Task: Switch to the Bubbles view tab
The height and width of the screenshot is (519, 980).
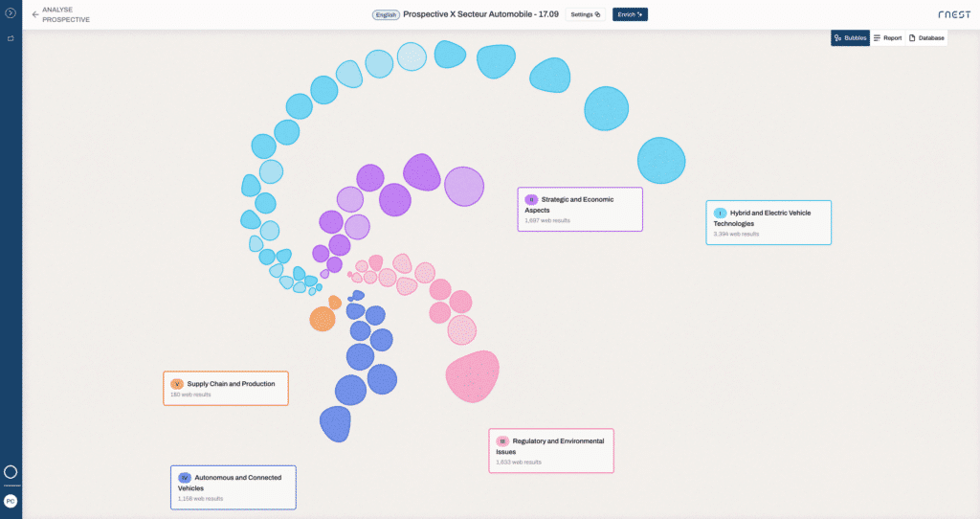Action: click(850, 38)
